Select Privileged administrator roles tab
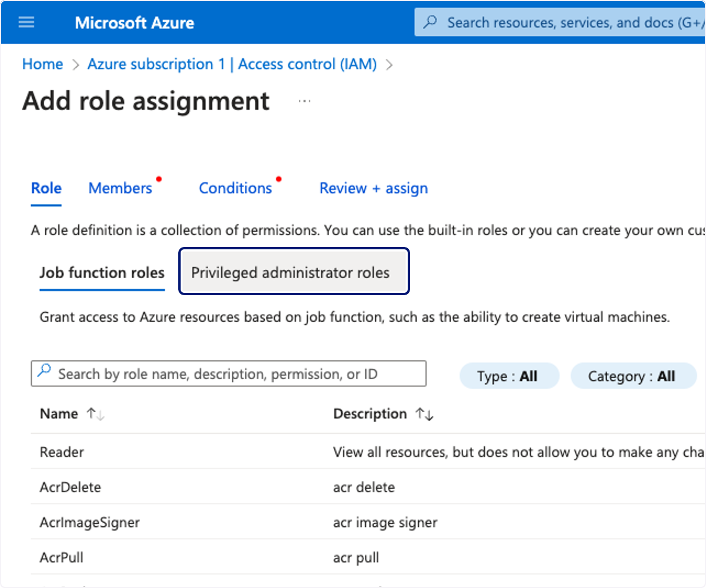Image resolution: width=706 pixels, height=588 pixels. 294,271
